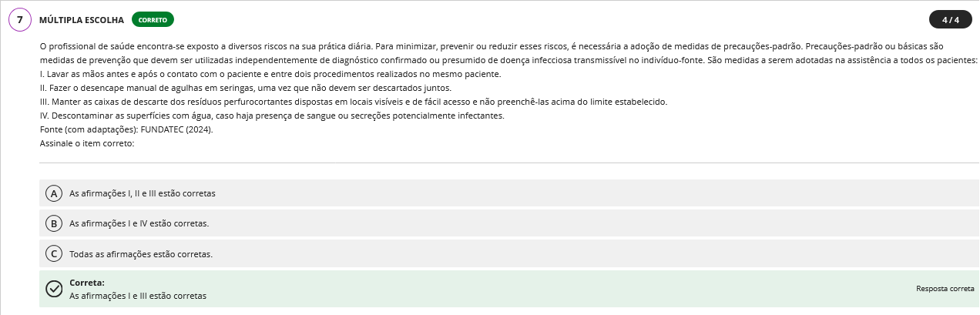
Task: Click statement IV about descontaminar as superfícies
Action: [x=271, y=116]
